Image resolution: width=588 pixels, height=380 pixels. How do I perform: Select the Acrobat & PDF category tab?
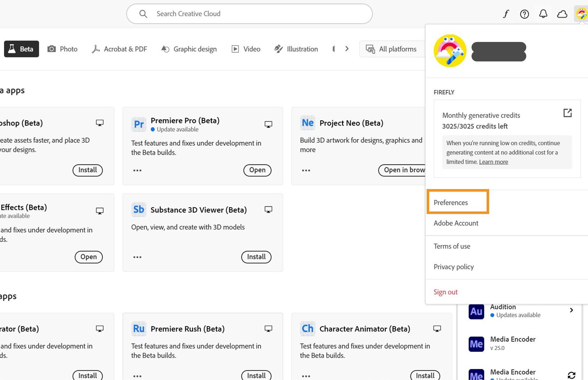(119, 49)
